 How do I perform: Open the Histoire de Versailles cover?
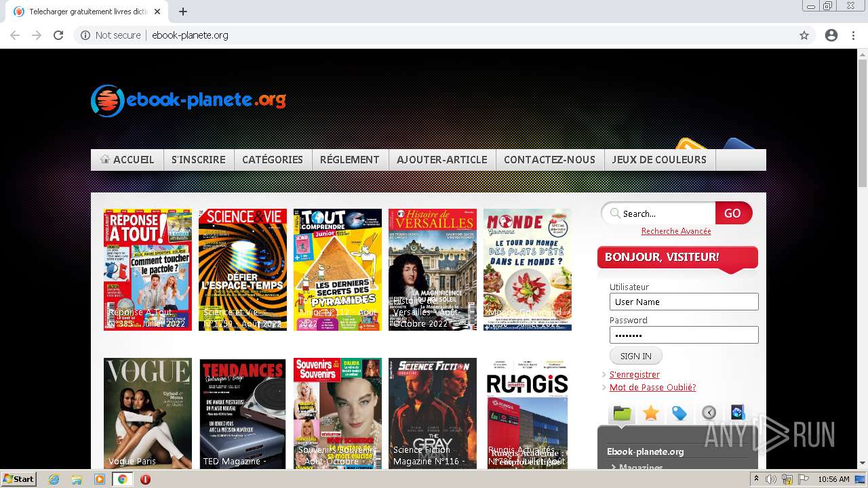(x=433, y=270)
